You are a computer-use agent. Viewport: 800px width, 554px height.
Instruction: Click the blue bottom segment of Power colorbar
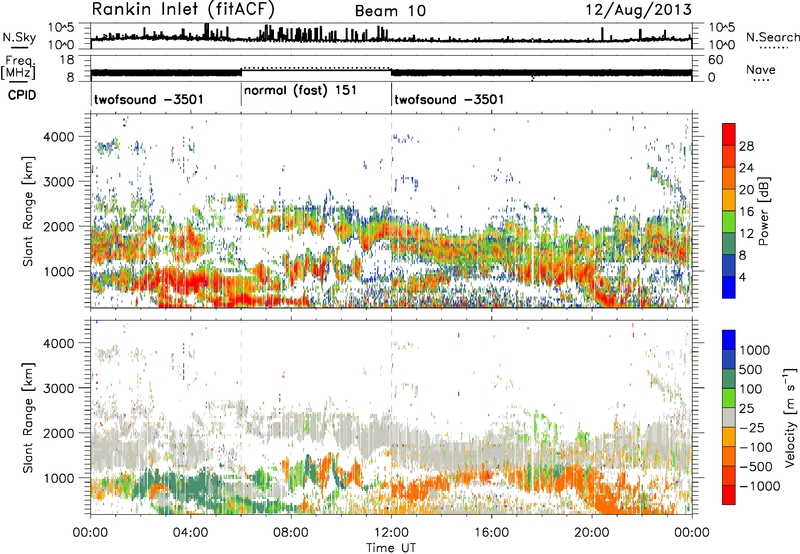(x=729, y=287)
